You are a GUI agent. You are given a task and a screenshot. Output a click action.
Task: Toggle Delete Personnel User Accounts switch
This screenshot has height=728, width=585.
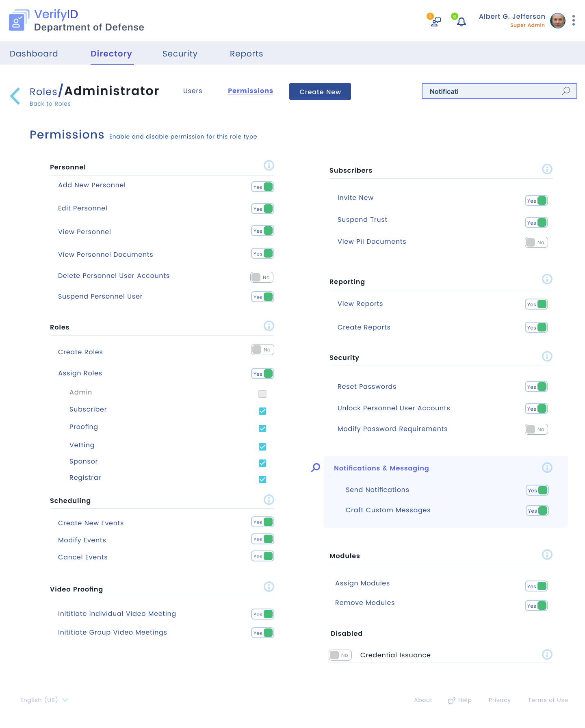click(262, 277)
